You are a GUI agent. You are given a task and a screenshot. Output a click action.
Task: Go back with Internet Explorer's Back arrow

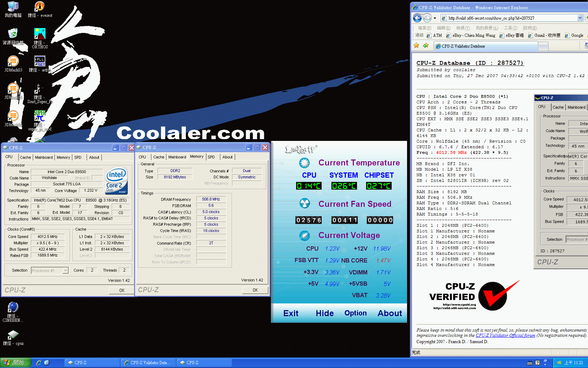(x=417, y=18)
